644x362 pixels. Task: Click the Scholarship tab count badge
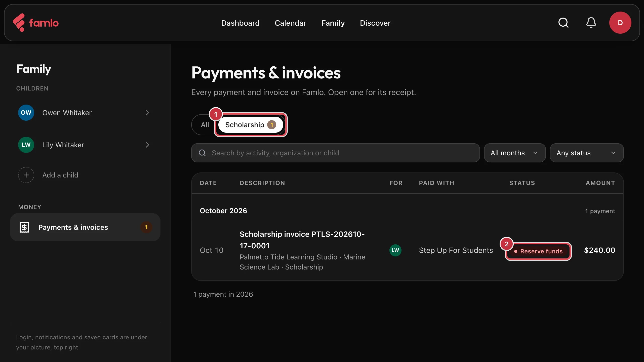(272, 125)
